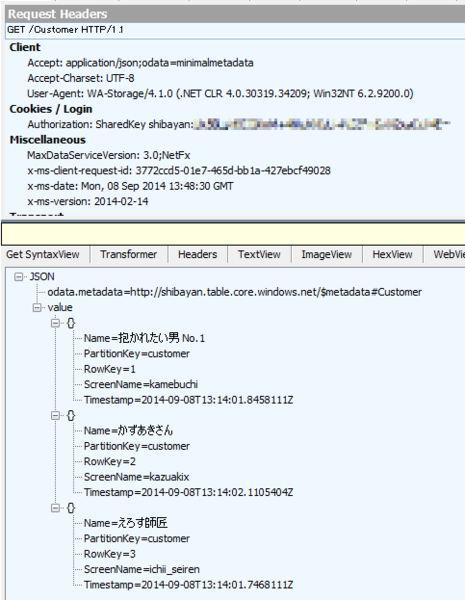Image resolution: width=465 pixels, height=600 pixels.
Task: Click the Miscellaneous section heading
Action: [47, 140]
